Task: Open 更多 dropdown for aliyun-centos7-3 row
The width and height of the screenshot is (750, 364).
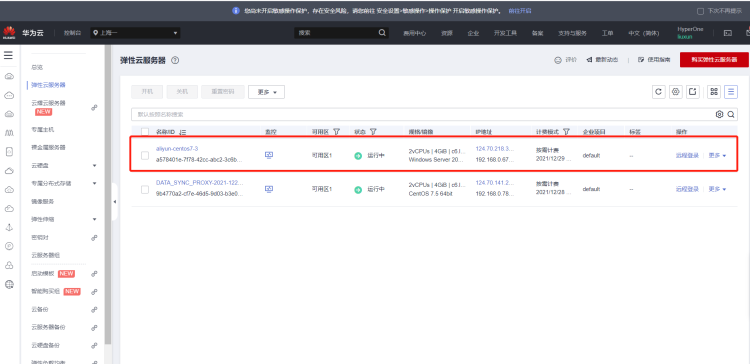Action: [717, 155]
